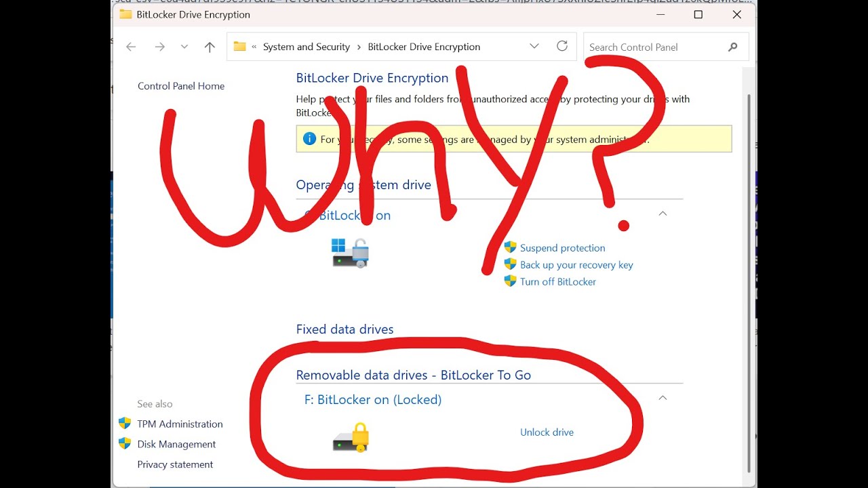Click the Fixed data drives heading
Viewport: 868px width, 488px height.
click(x=344, y=329)
